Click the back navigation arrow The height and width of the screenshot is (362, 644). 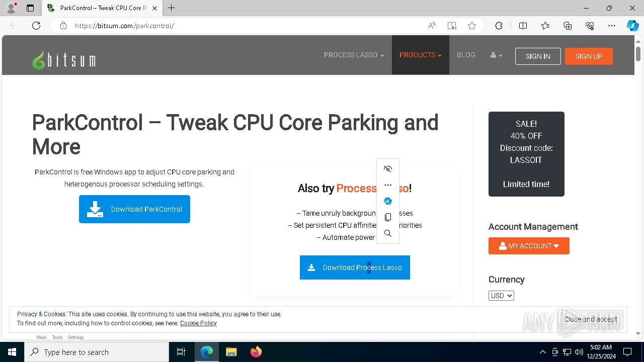click(x=14, y=26)
